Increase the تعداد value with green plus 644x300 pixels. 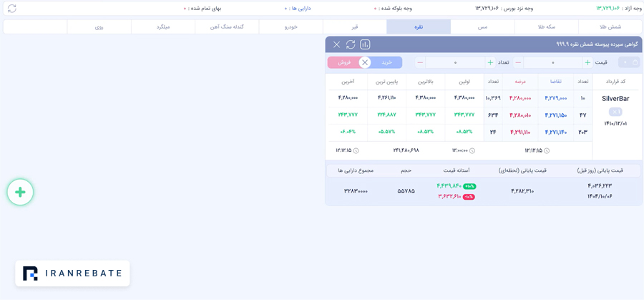click(x=490, y=62)
